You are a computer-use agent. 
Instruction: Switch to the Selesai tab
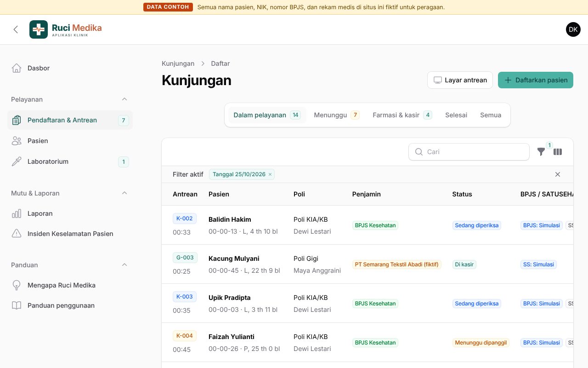pyautogui.click(x=456, y=115)
